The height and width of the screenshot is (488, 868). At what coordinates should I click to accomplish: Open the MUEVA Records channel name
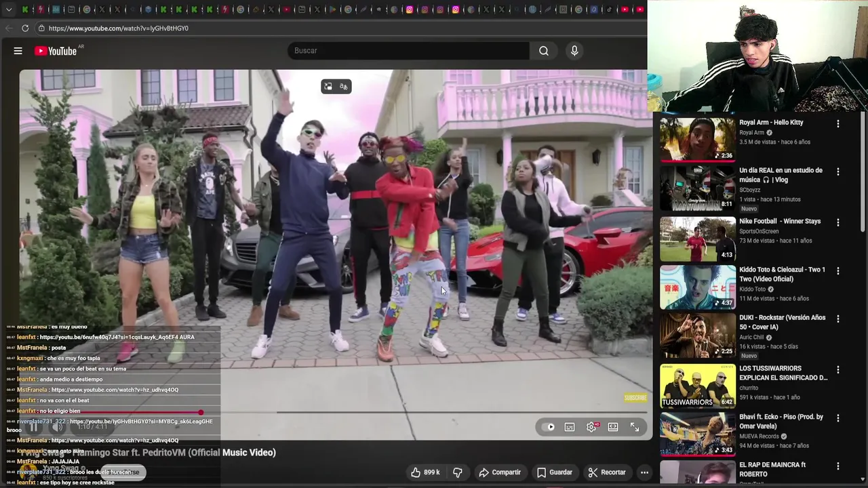pyautogui.click(x=759, y=436)
